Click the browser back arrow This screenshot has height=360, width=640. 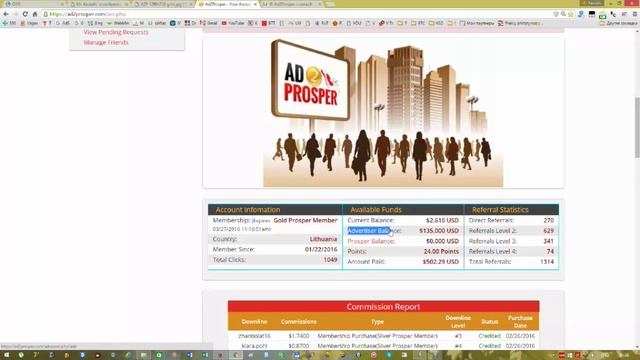coord(6,14)
